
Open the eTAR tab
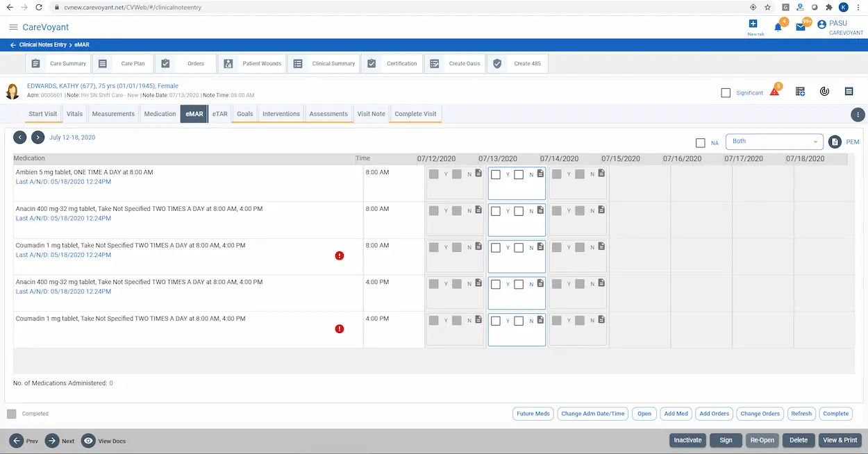click(x=219, y=113)
